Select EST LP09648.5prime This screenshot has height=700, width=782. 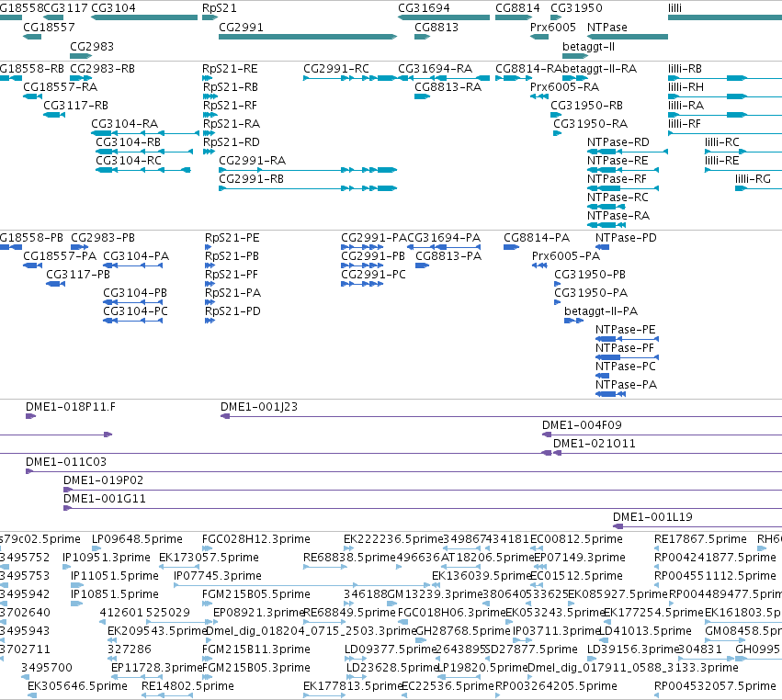[x=137, y=539]
